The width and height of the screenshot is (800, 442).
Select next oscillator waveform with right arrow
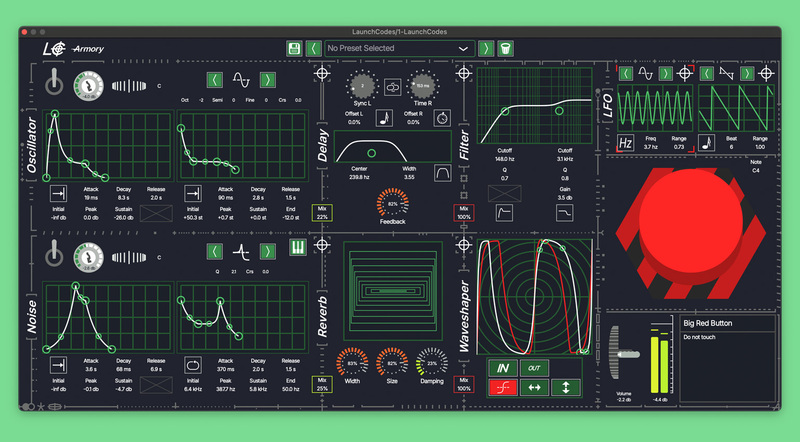coord(267,80)
